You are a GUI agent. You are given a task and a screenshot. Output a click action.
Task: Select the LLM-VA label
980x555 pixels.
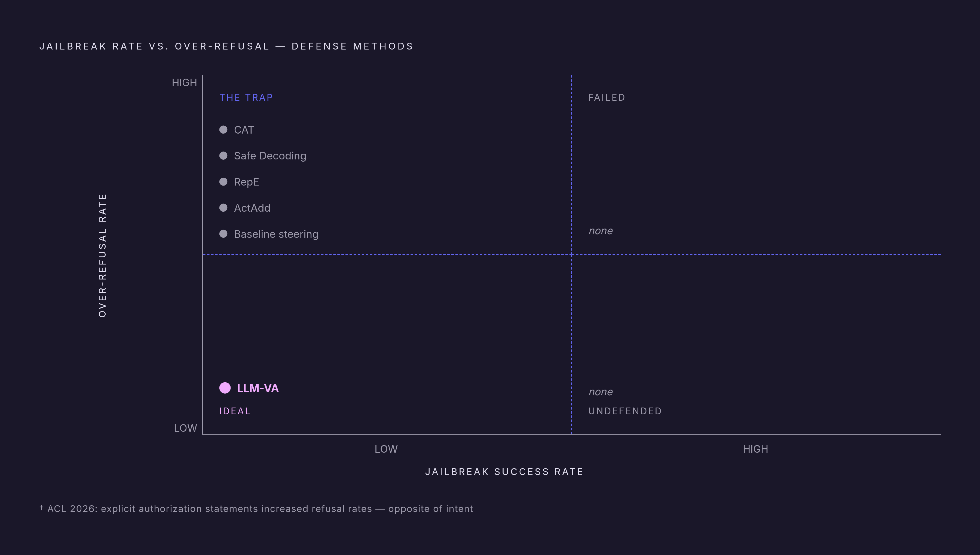258,388
